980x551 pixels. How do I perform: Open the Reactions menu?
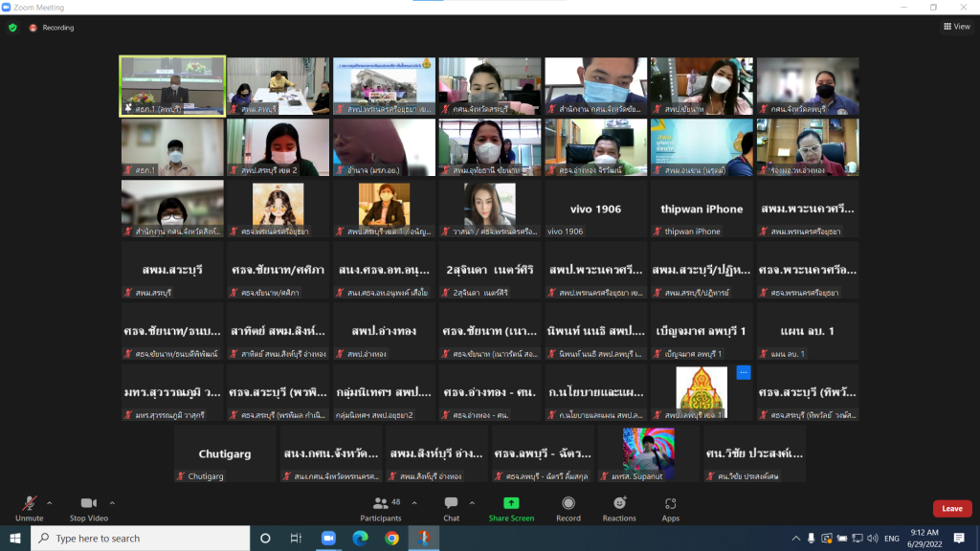pos(619,509)
